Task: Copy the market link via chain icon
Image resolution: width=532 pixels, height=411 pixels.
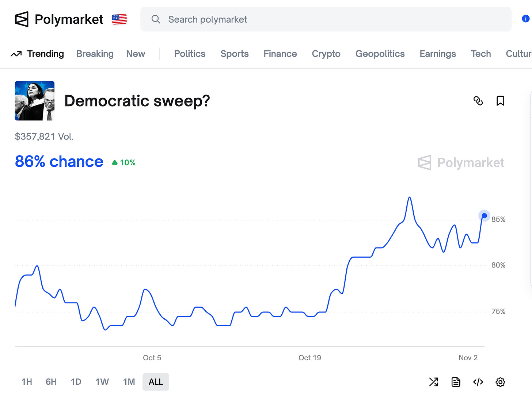Action: (x=478, y=101)
